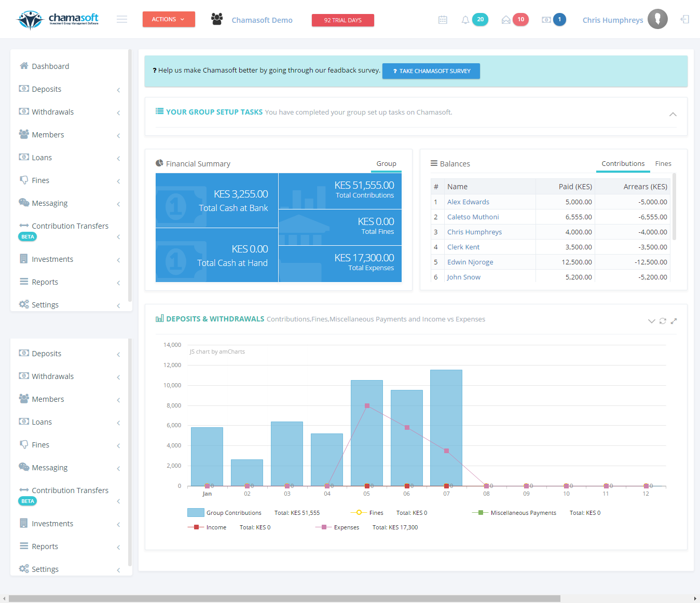Screen dimensions: 700x603
Task: Click the page horizontal scrollbar at bottom
Action: pos(284,598)
